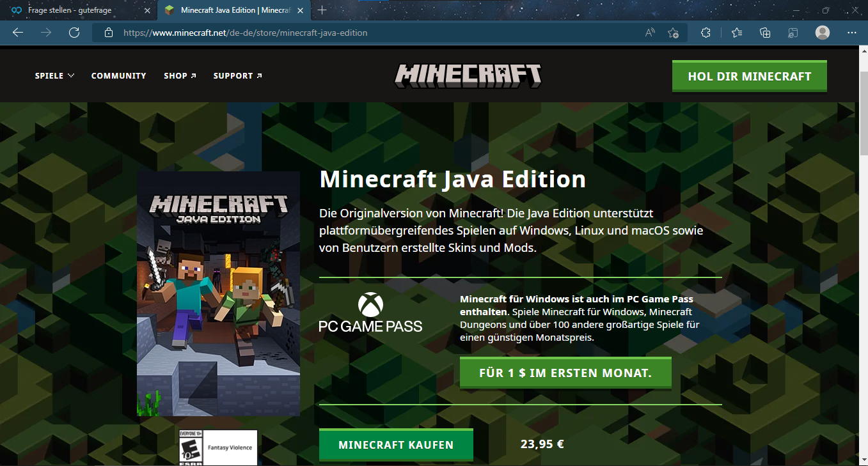Image resolution: width=868 pixels, height=466 pixels.
Task: Open the COMMUNITY nav item
Action: [118, 75]
